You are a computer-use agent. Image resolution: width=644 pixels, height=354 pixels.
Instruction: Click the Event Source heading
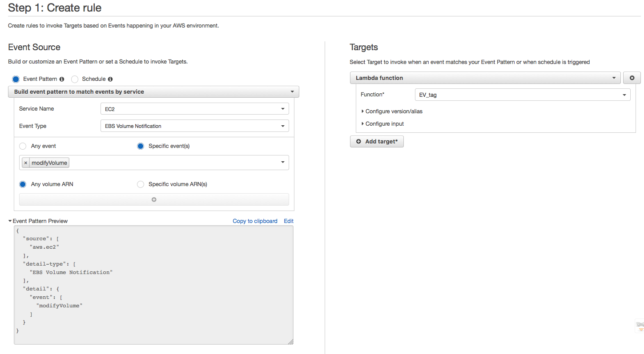click(34, 47)
